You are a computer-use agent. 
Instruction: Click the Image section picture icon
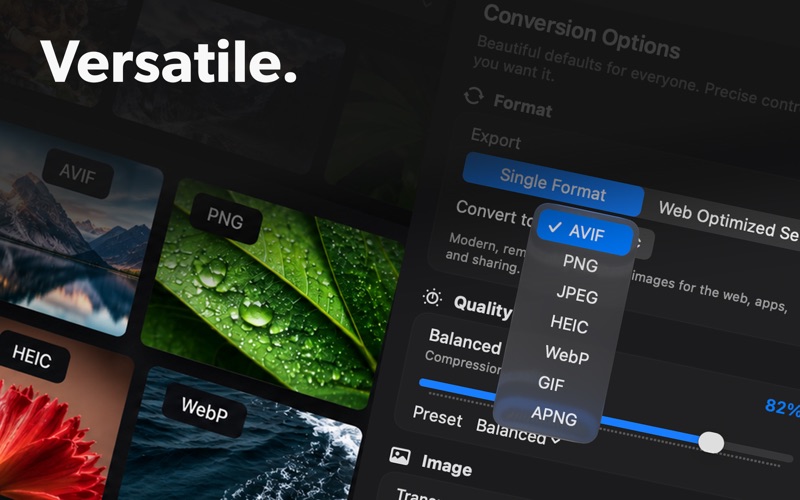pyautogui.click(x=399, y=456)
